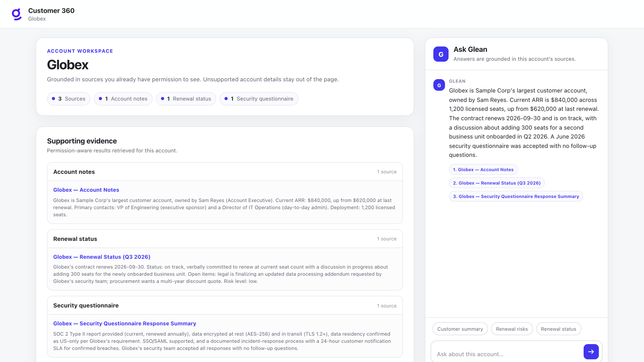The image size is (644, 362).
Task: Choose the Customer summary suggestion
Action: 460,329
